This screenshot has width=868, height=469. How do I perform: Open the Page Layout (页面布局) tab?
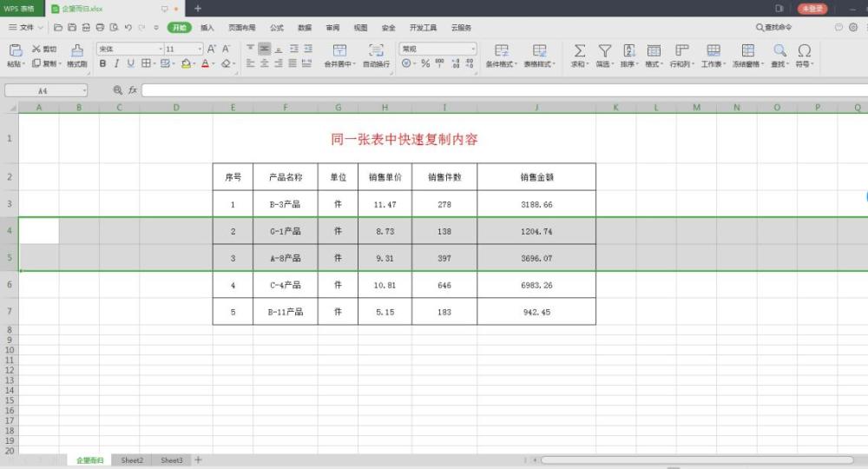[x=242, y=27]
